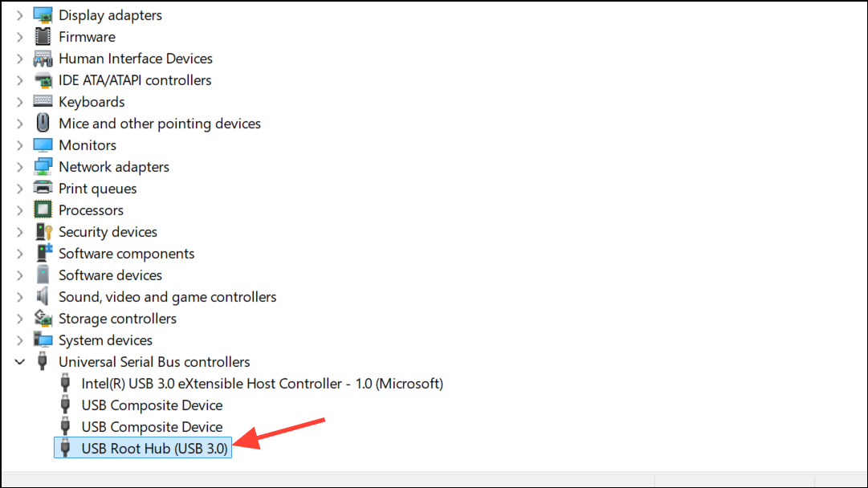The image size is (868, 488).
Task: Select the Software components label
Action: point(127,254)
